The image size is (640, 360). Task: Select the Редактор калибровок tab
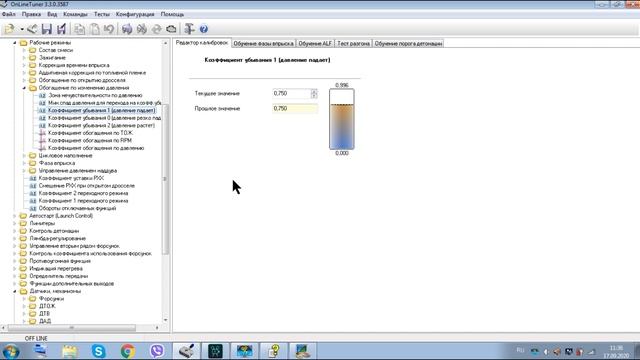(202, 42)
